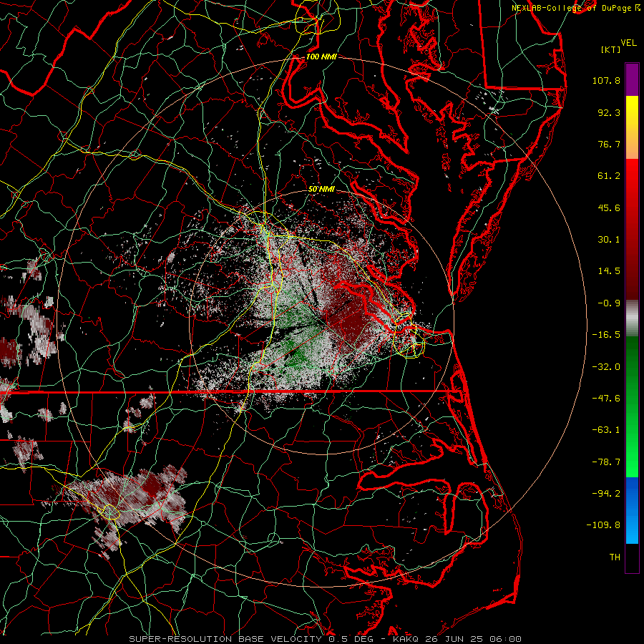Click the purple segment of velocity color bar

pyautogui.click(x=632, y=79)
